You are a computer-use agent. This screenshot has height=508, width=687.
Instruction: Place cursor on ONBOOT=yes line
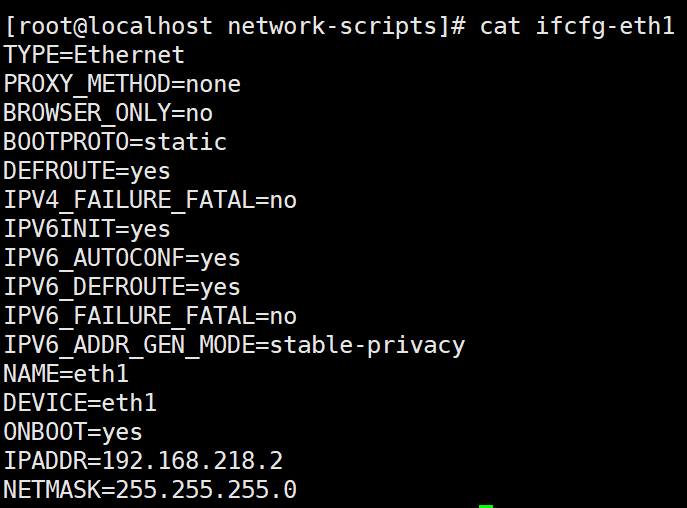(x=73, y=432)
